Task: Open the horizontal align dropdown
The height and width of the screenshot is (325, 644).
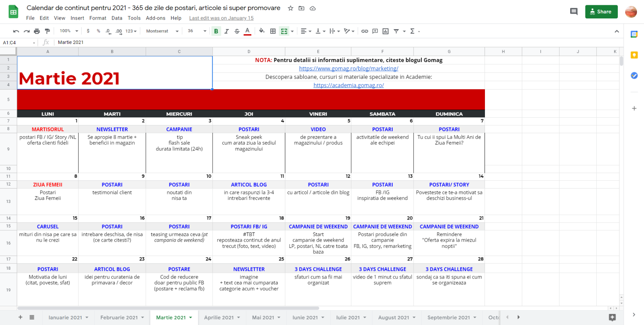Action: (306, 31)
